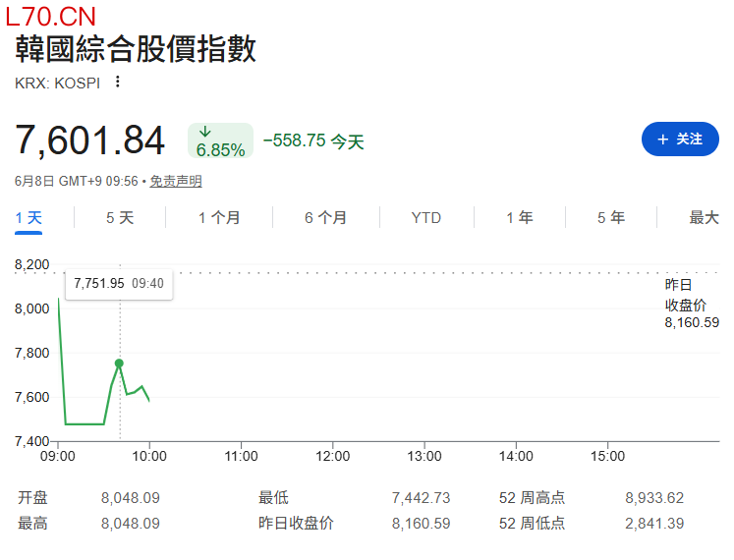Click the 7,751.95 09:40 chart tooltip

pyautogui.click(x=119, y=284)
